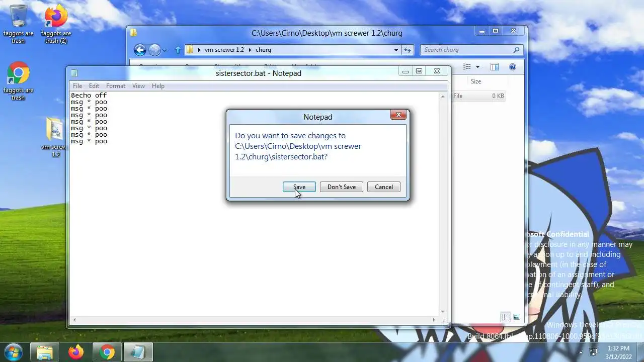Go Forward in the Explorer window

pos(154,50)
